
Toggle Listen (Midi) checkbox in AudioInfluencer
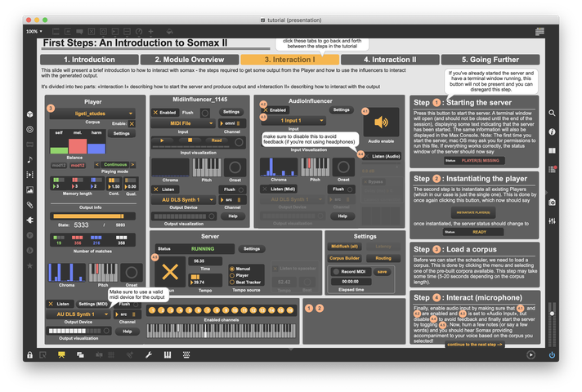[x=265, y=189]
